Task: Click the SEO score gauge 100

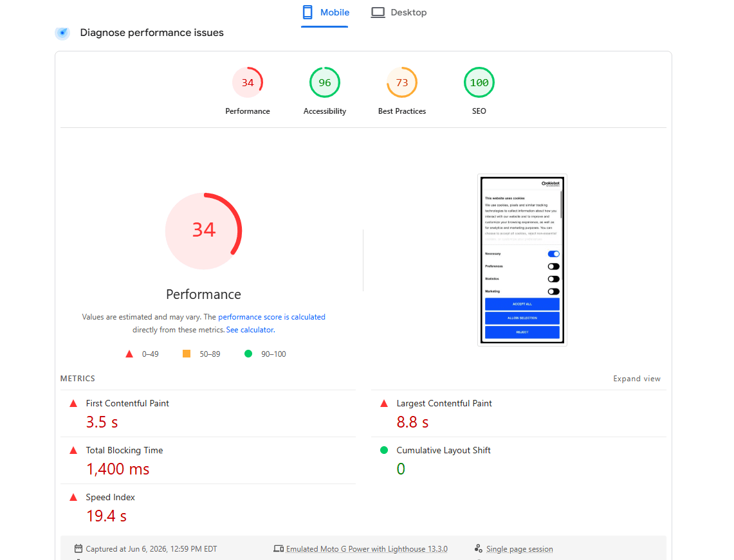Action: pyautogui.click(x=479, y=83)
